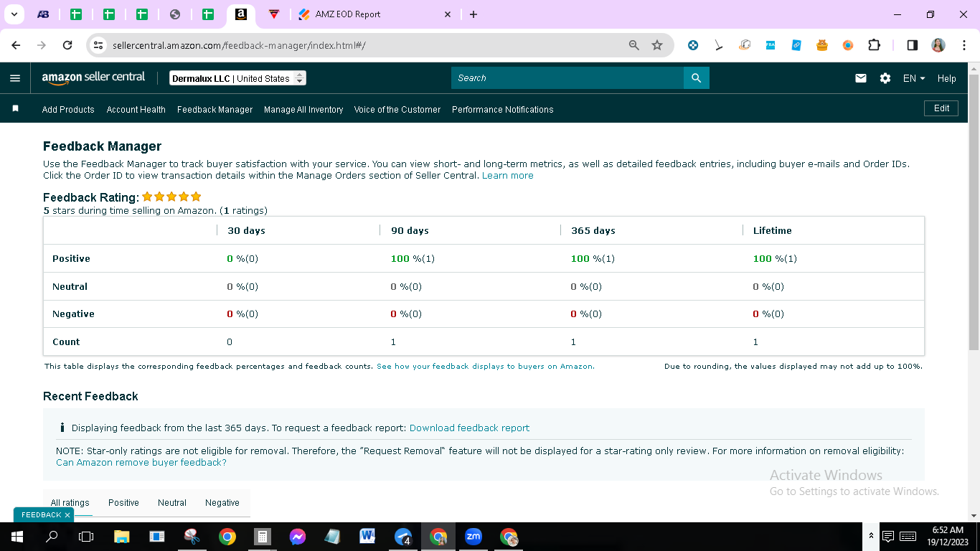
Task: Open the Chrome extensions puzzle menu
Action: tap(874, 45)
